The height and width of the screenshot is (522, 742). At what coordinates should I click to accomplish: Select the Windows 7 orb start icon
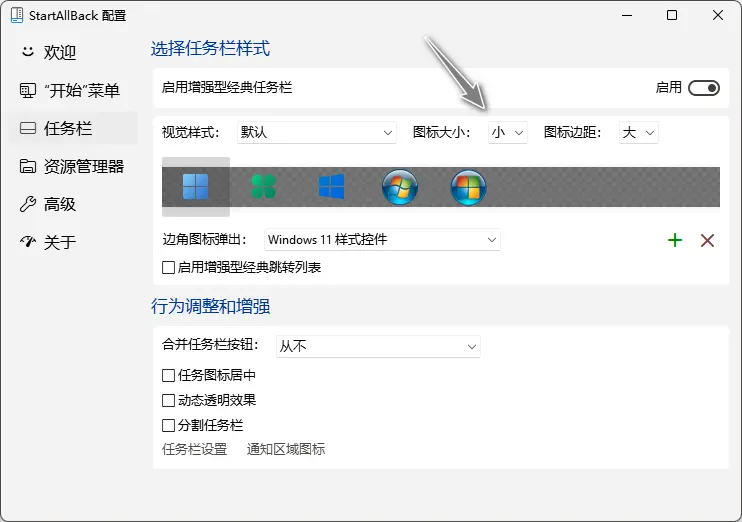point(400,187)
